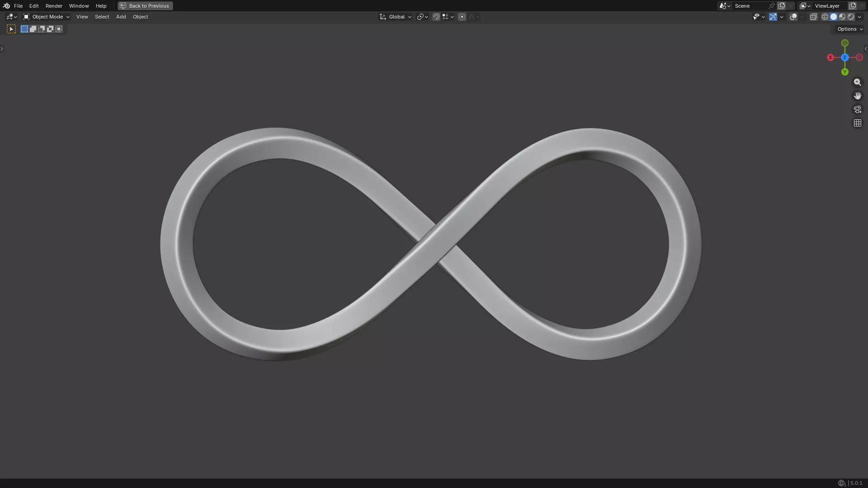868x488 pixels.
Task: Create new scene copy icon
Action: [x=782, y=6]
